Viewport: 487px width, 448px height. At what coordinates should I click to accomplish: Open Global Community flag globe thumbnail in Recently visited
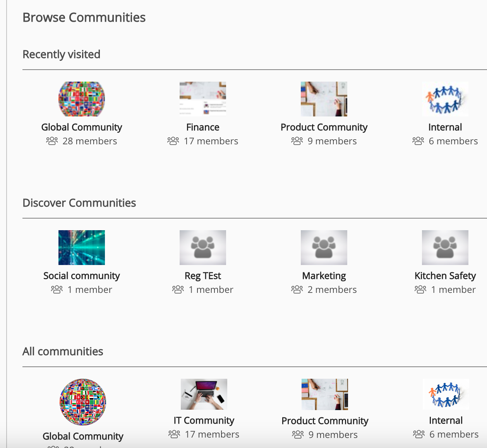82,99
